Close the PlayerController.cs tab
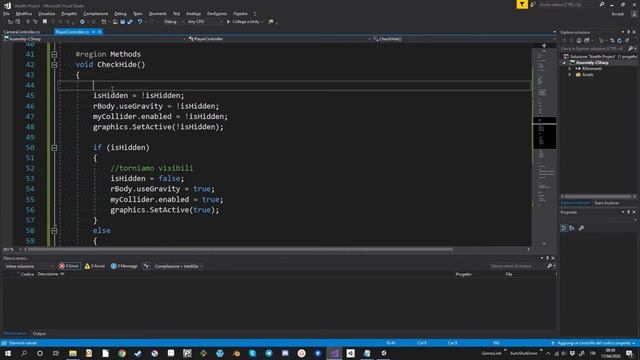The width and height of the screenshot is (640, 360). [100, 32]
